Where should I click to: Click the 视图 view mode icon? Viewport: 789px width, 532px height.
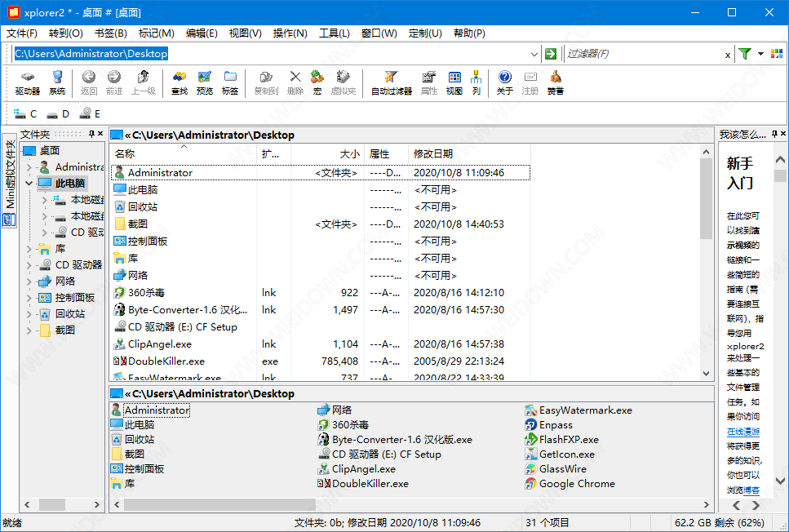pyautogui.click(x=454, y=83)
